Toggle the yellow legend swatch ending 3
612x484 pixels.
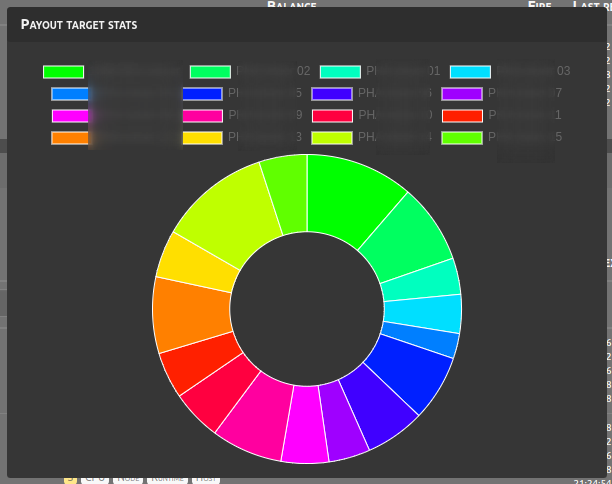pos(202,138)
